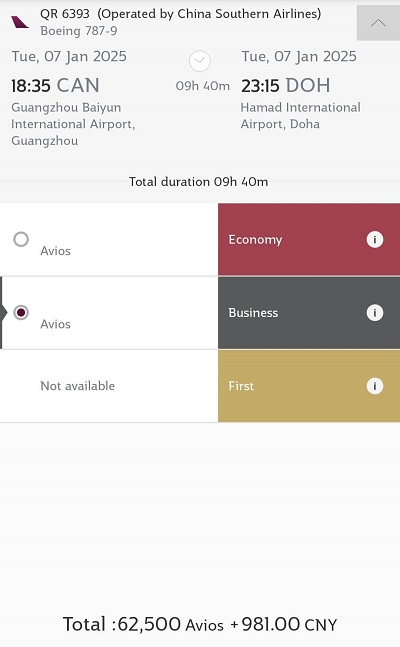Click the 18:35 CAN departure time

tap(55, 86)
